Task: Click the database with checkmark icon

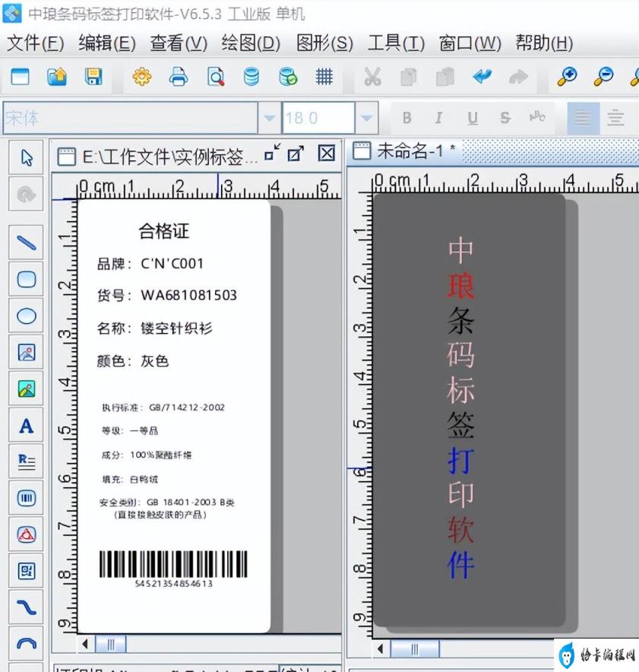Action: coord(288,77)
